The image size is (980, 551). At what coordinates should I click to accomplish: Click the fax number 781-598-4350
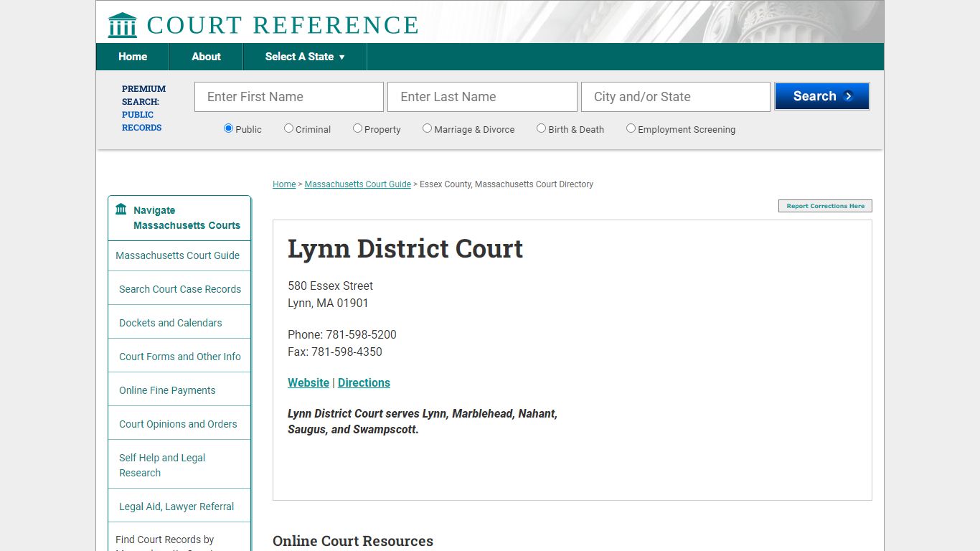347,352
